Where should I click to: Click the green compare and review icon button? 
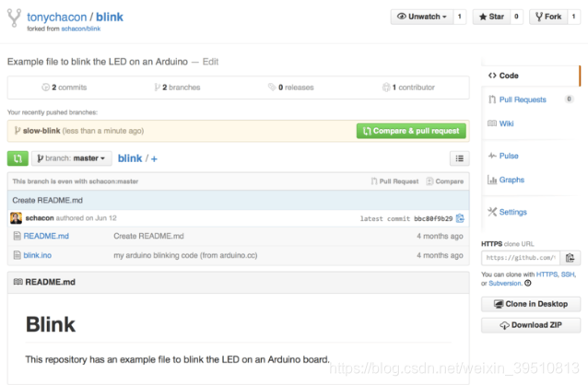pyautogui.click(x=18, y=158)
